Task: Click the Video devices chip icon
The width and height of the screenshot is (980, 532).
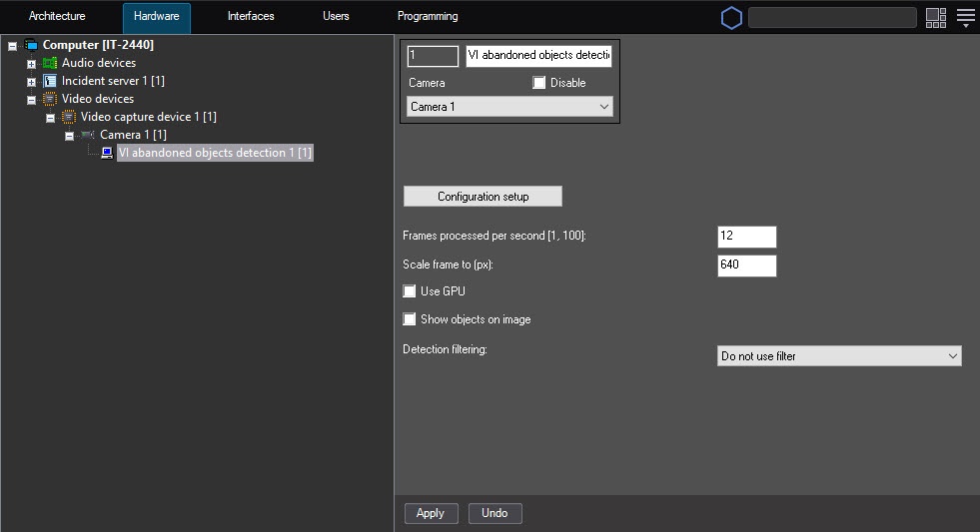Action: point(50,99)
